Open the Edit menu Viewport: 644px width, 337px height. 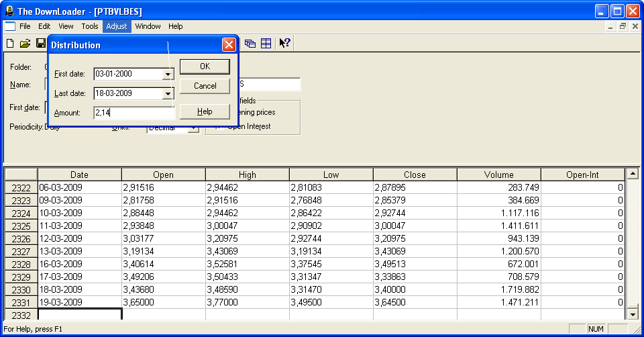coord(44,26)
